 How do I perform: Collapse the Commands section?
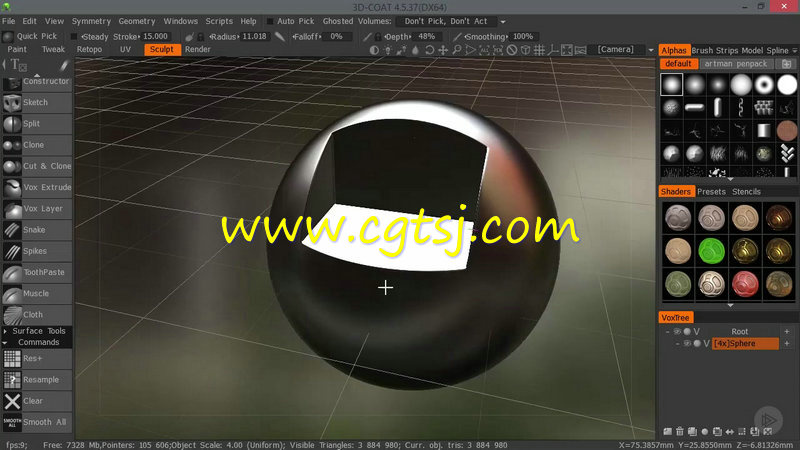click(37, 342)
